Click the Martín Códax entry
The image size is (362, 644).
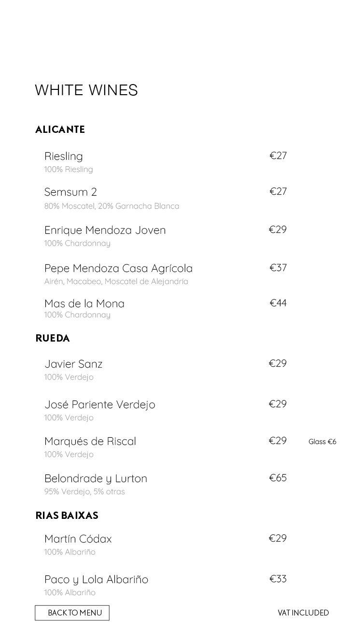click(78, 539)
